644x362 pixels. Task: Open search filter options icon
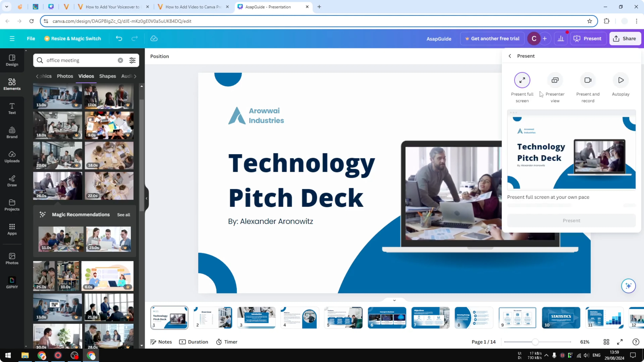pos(132,60)
